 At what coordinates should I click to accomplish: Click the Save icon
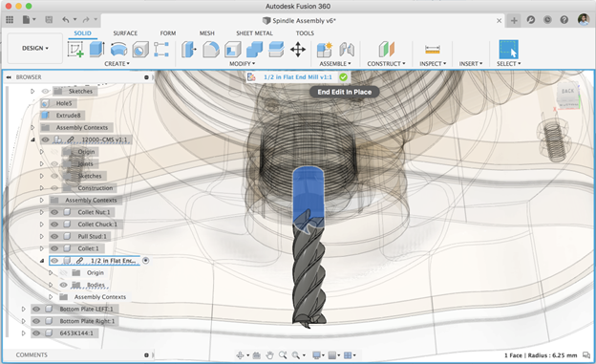pyautogui.click(x=49, y=20)
